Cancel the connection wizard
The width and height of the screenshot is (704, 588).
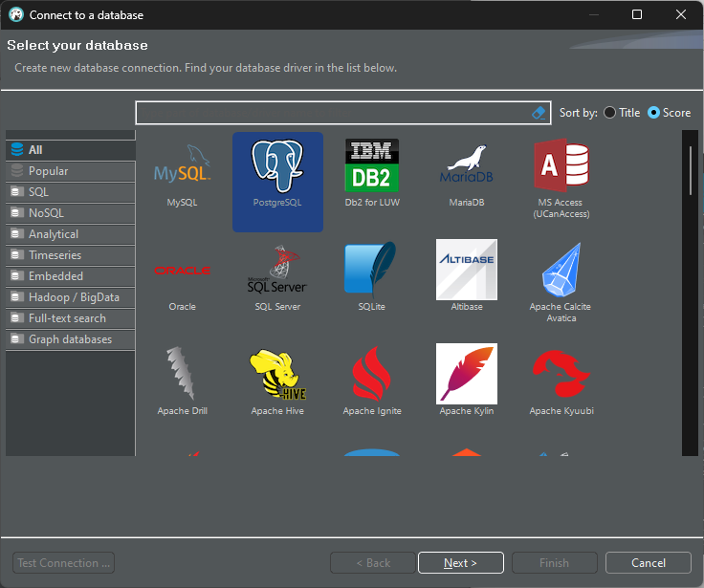pyautogui.click(x=648, y=563)
